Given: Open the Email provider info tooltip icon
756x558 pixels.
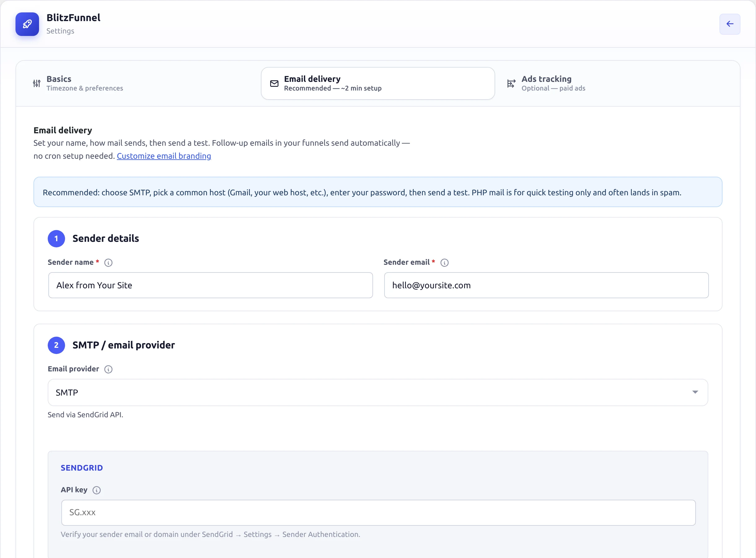Looking at the screenshot, I should coord(108,369).
